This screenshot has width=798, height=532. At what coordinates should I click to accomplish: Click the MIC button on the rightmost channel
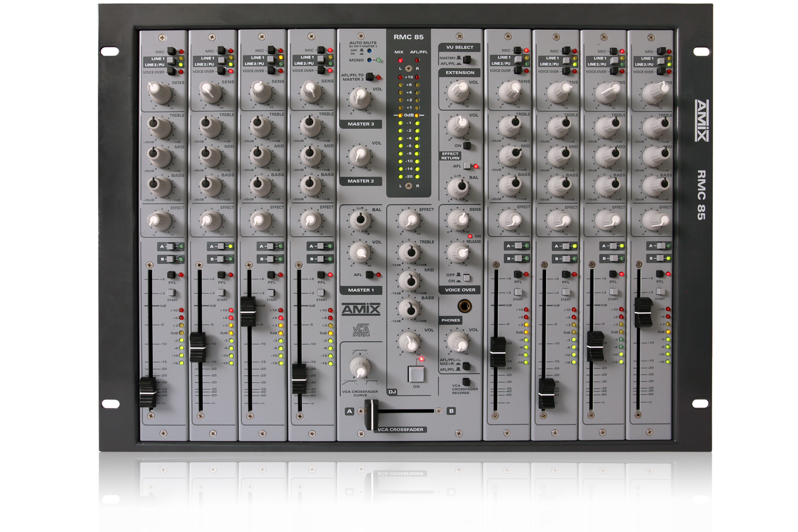(660, 52)
